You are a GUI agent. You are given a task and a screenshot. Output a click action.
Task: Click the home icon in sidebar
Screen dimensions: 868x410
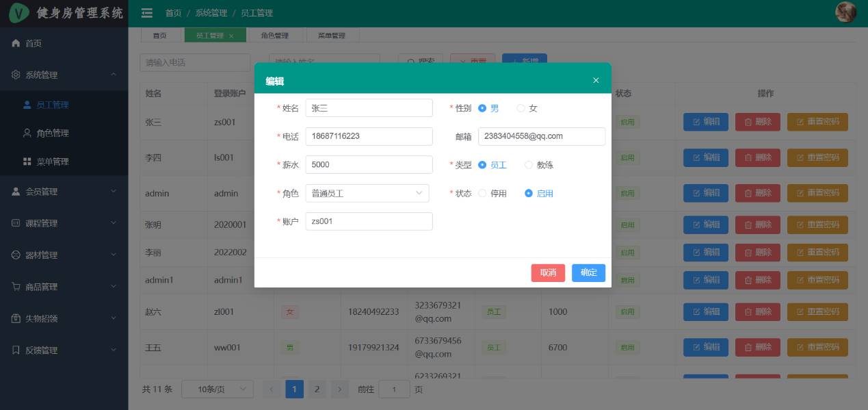point(16,43)
